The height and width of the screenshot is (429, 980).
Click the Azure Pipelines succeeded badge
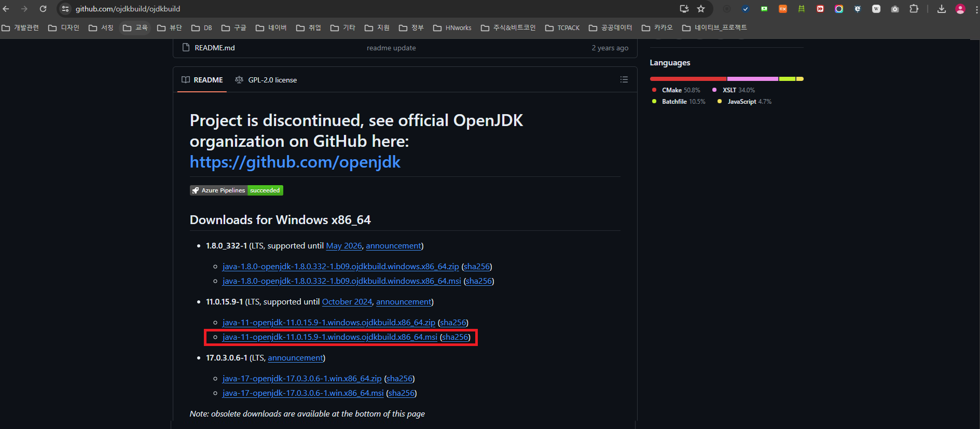click(237, 190)
